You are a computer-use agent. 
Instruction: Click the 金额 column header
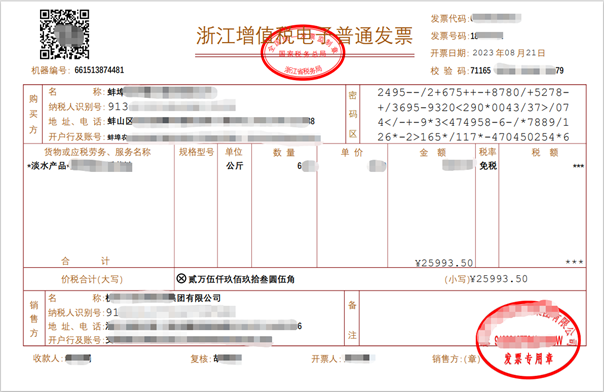(433, 153)
